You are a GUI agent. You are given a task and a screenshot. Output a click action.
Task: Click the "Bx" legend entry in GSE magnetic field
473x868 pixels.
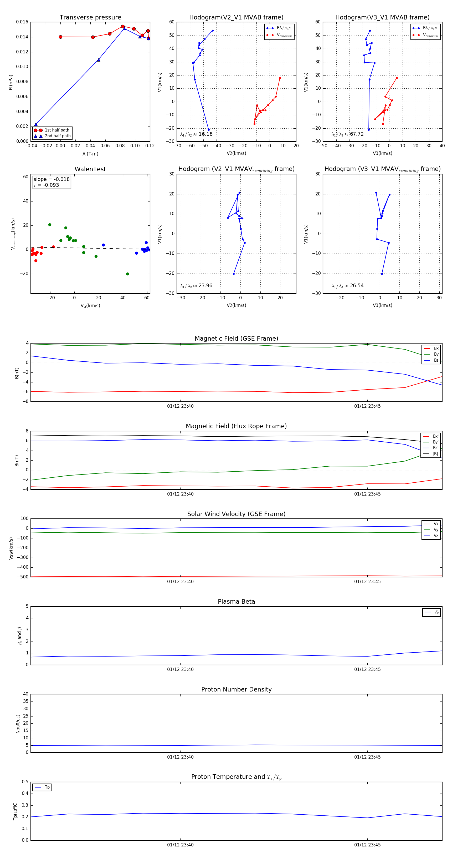point(431,349)
